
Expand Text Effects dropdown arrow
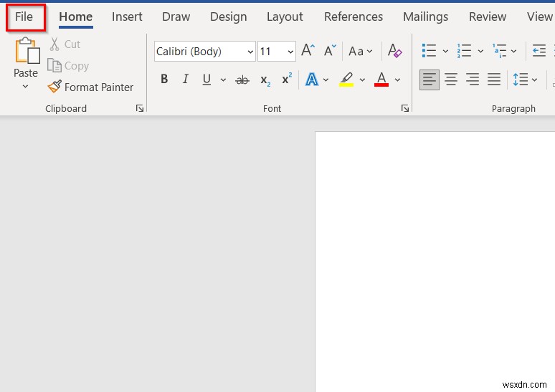click(326, 80)
